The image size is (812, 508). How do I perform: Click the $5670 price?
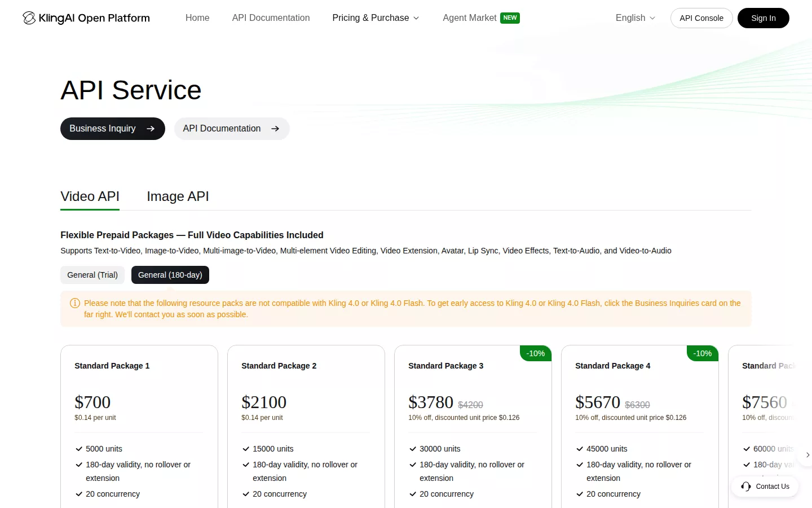(x=598, y=402)
